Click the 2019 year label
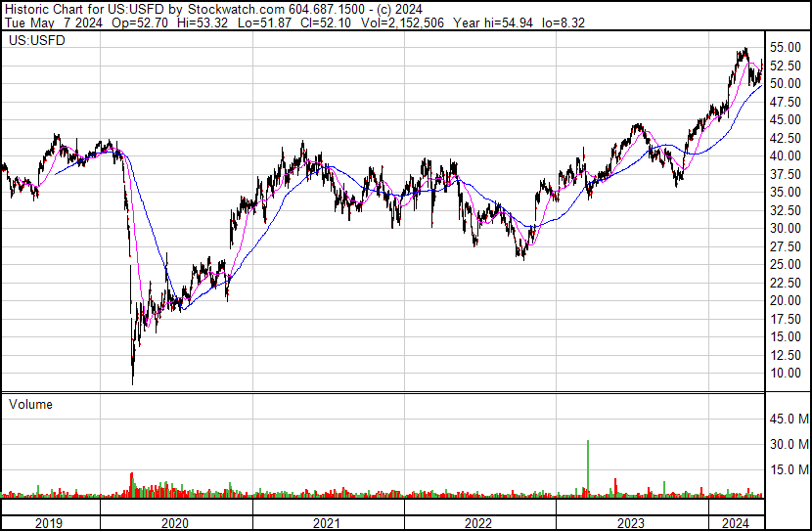This screenshot has height=531, width=812. [x=49, y=523]
